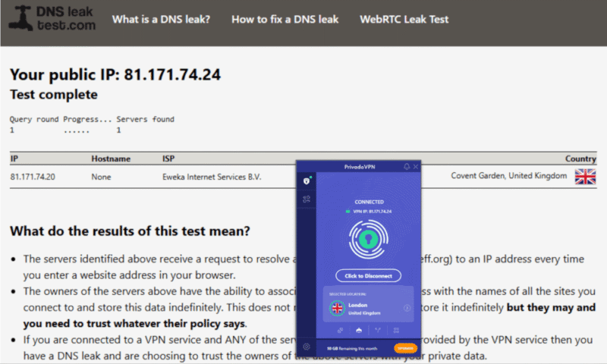Click the ISP column header
Image resolution: width=607 pixels, height=364 pixels.
click(168, 158)
